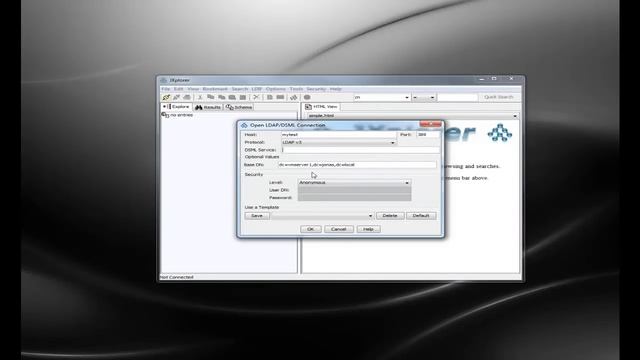The width and height of the screenshot is (640, 360).
Task: Click the round stop action toolbar icon
Action: click(307, 97)
